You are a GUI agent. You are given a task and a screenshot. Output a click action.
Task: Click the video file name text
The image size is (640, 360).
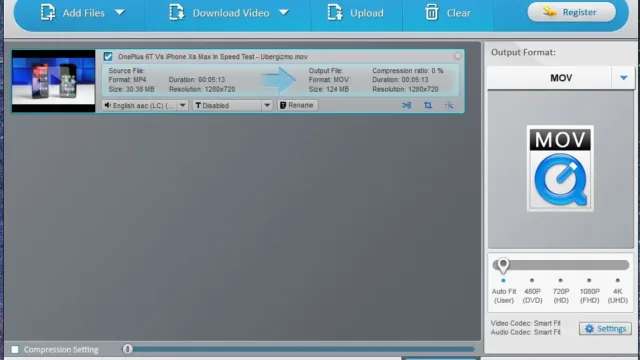pyautogui.click(x=213, y=57)
